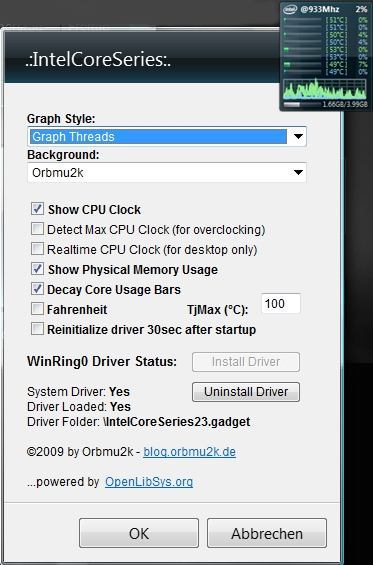Open the OpenLibSys.org link
Viewport: 373px width, 565px height.
(x=149, y=482)
